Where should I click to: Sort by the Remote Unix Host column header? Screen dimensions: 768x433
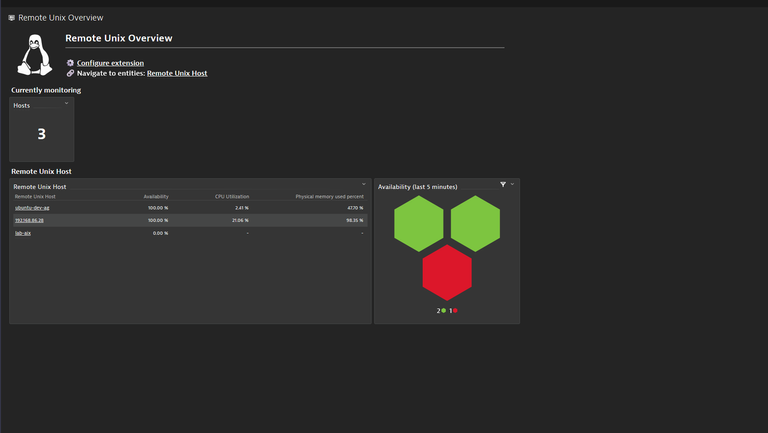(35, 196)
